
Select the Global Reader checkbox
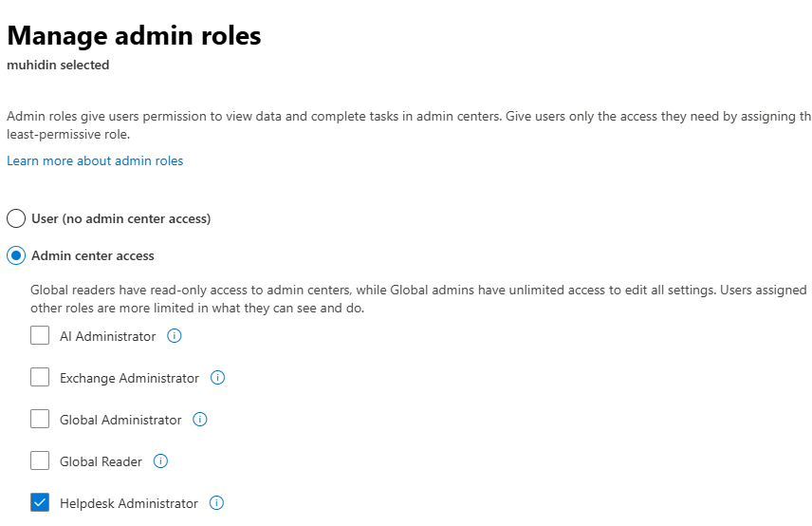tap(40, 461)
